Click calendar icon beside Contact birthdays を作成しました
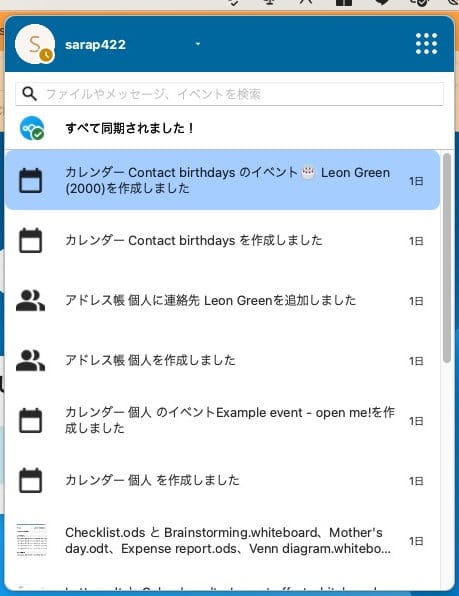 pos(31,240)
